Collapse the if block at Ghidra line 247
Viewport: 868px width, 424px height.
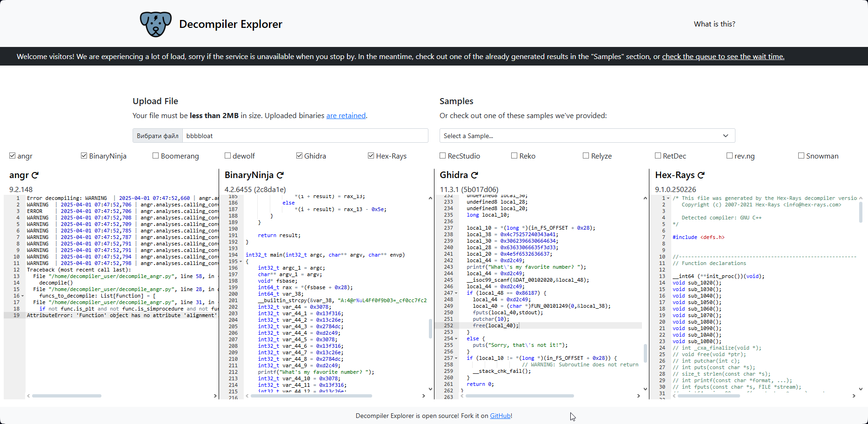tap(456, 293)
